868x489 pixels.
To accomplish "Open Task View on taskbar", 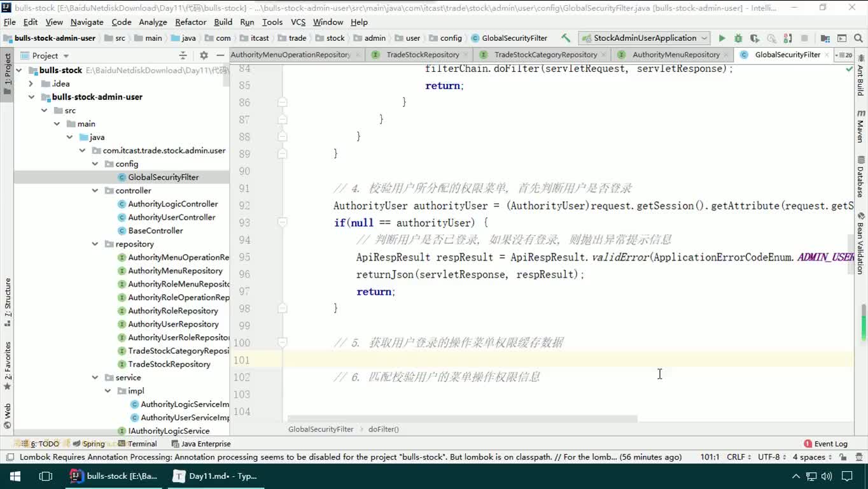I will [46, 476].
